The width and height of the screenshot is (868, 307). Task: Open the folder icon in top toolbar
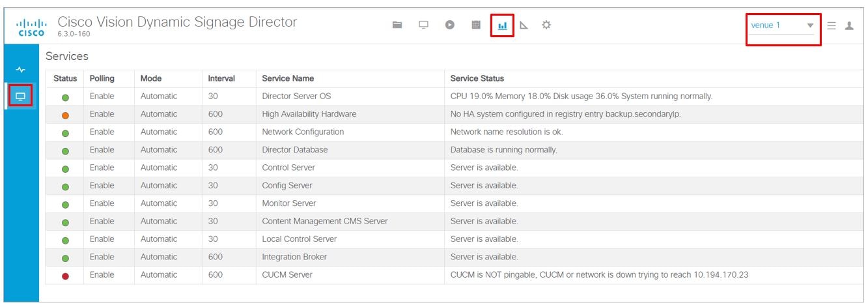click(x=397, y=25)
